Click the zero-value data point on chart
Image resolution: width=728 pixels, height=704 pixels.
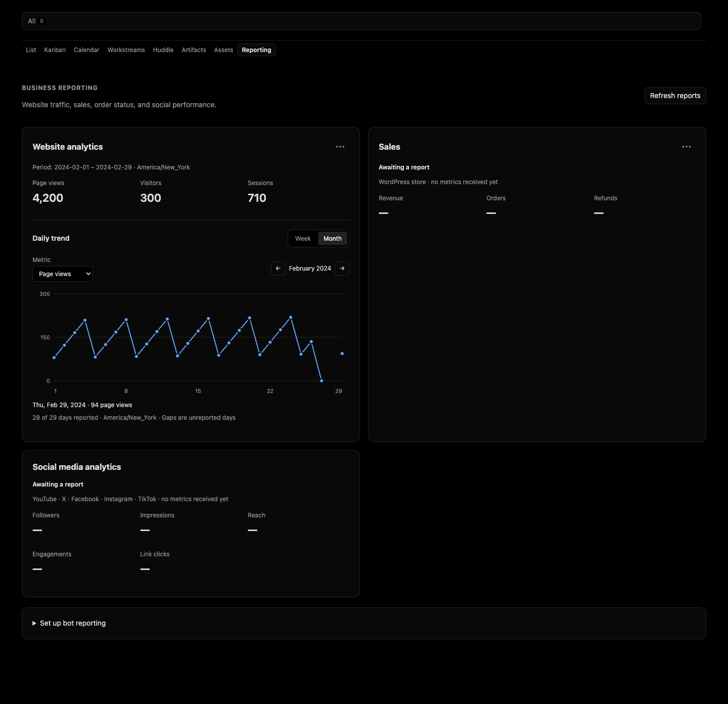pos(322,381)
